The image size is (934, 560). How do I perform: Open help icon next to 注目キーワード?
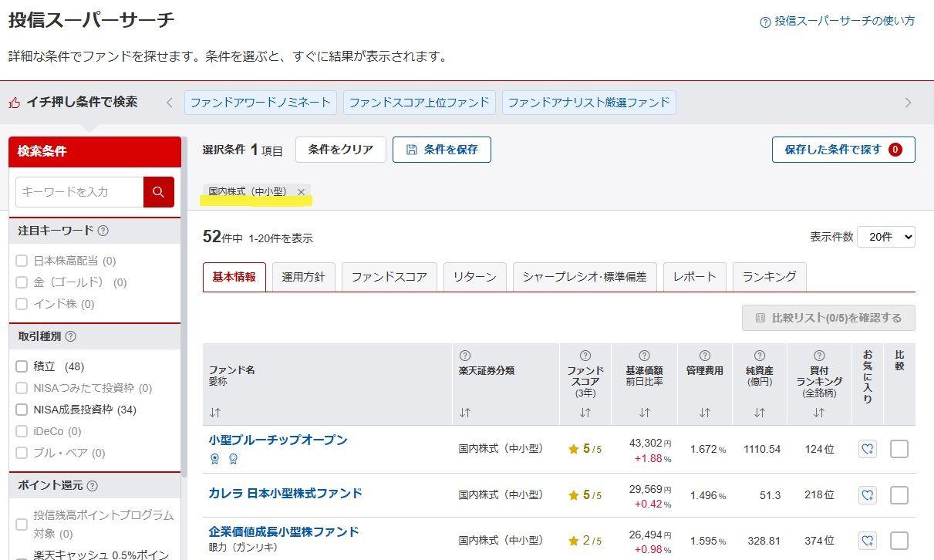click(103, 231)
